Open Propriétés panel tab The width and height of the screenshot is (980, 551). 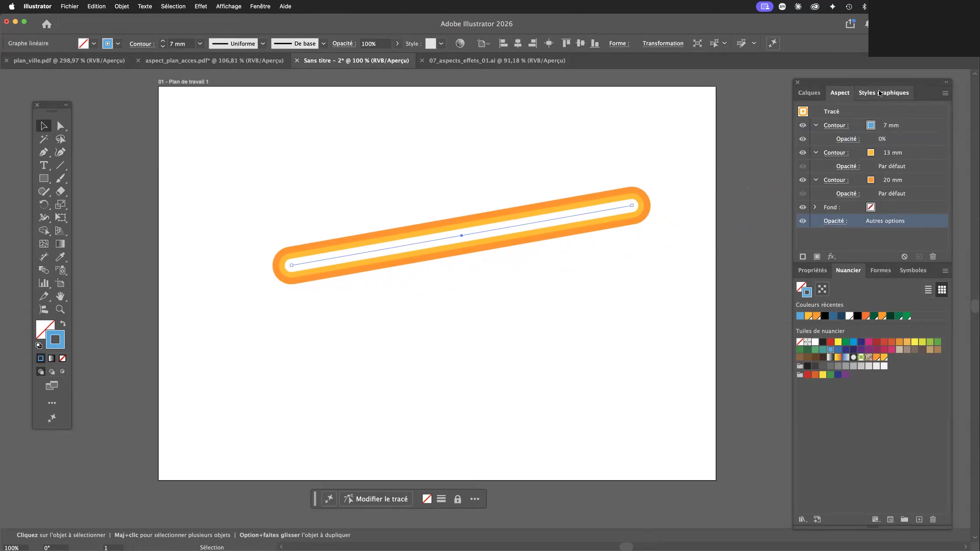812,270
